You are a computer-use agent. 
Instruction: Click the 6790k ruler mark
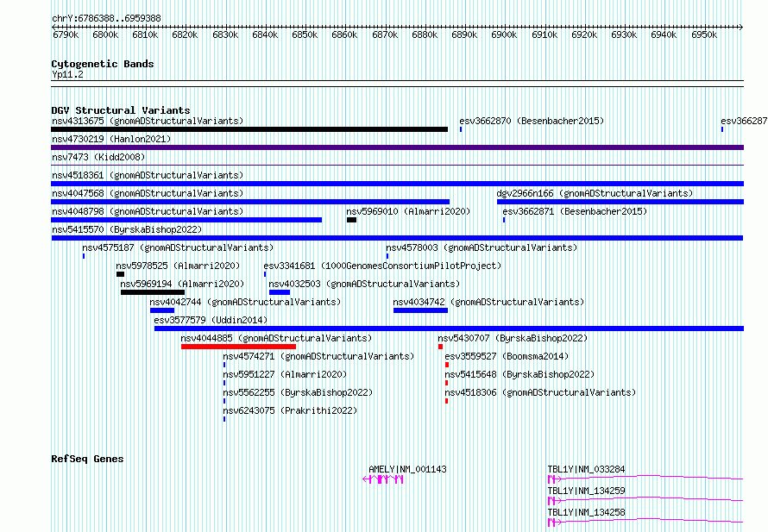click(x=66, y=34)
